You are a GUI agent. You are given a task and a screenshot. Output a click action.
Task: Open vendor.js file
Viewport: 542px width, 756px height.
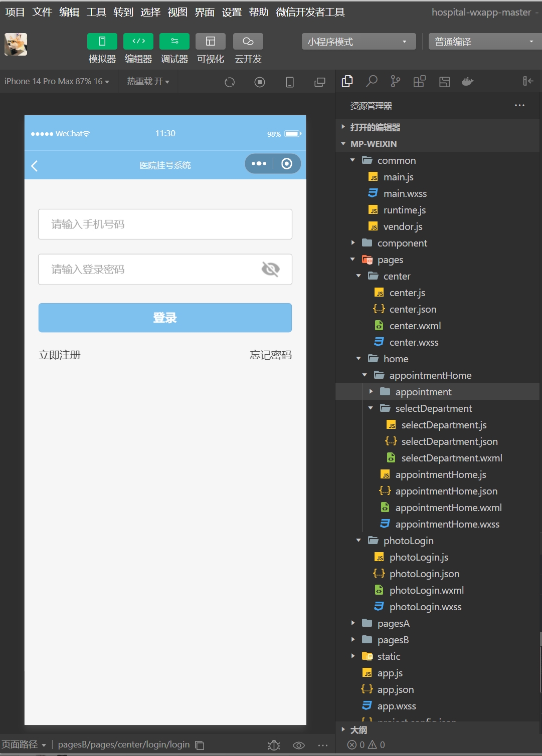(x=437, y=226)
